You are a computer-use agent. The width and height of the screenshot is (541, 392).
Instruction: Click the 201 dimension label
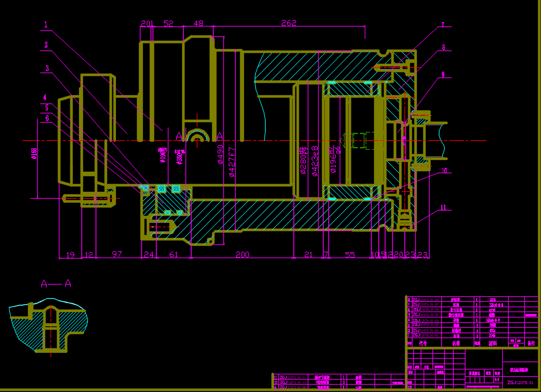point(147,24)
